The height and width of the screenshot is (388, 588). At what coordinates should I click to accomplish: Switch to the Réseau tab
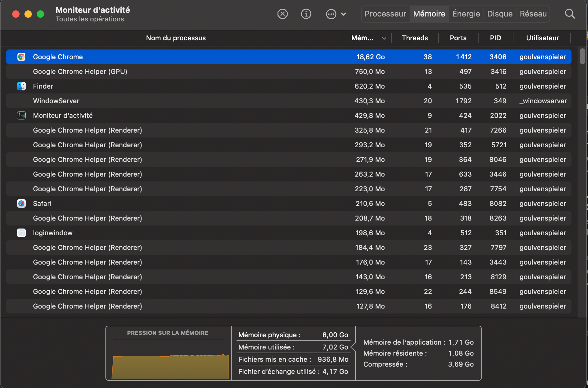[x=533, y=14]
